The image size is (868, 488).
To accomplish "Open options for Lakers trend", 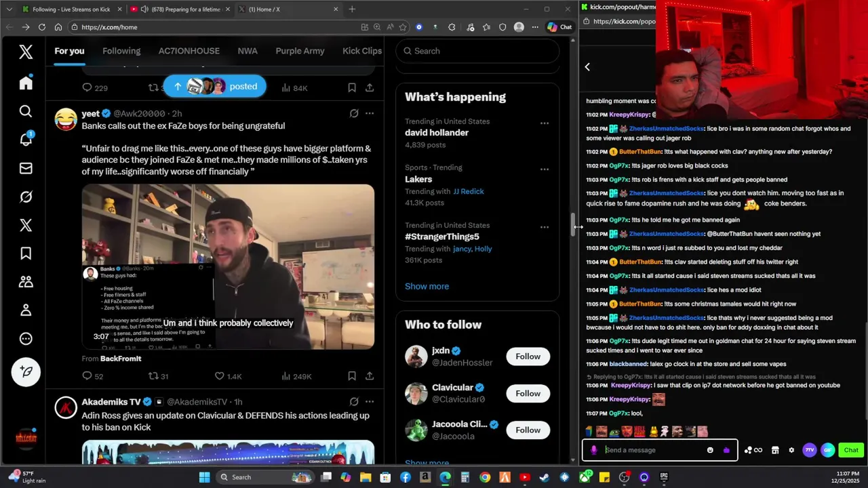I will pyautogui.click(x=545, y=169).
